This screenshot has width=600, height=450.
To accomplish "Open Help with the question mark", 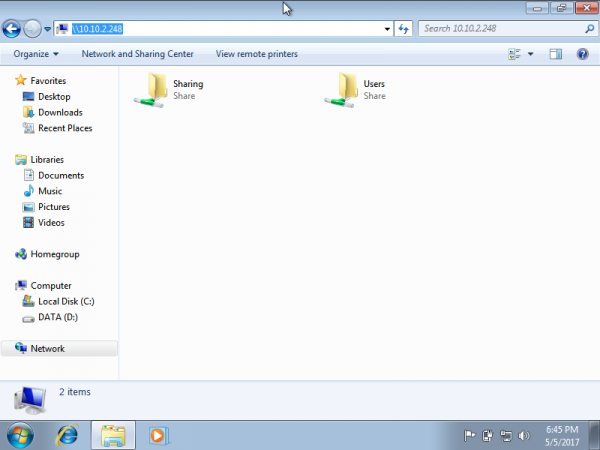I will point(582,54).
